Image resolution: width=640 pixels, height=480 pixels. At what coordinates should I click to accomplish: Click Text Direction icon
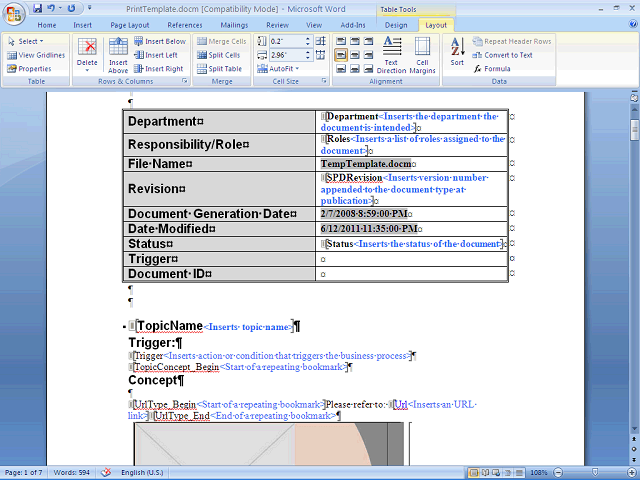[392, 46]
